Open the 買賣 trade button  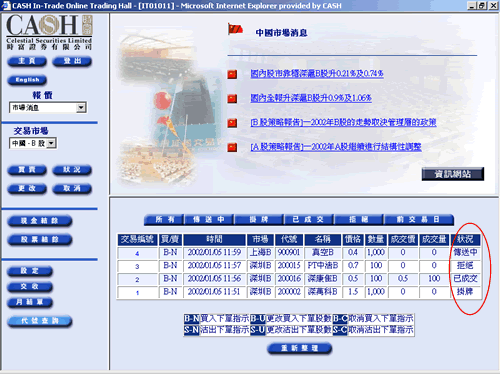tap(27, 170)
